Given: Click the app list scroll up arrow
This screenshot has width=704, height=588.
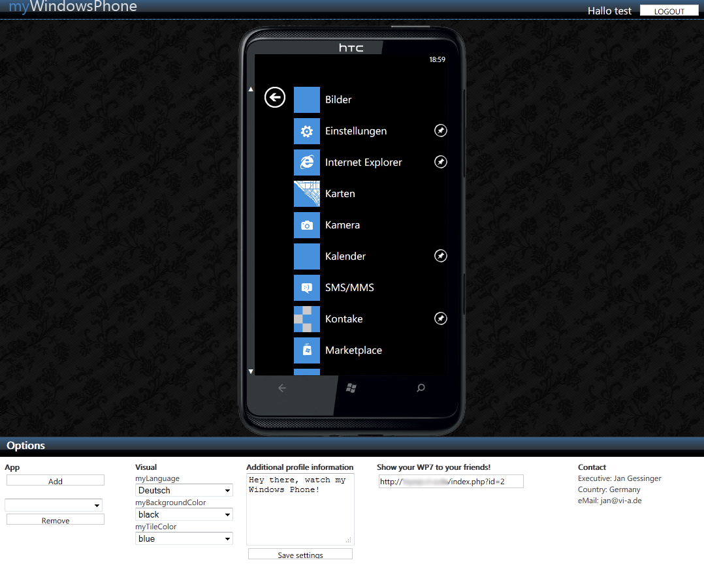Looking at the screenshot, I should [251, 89].
